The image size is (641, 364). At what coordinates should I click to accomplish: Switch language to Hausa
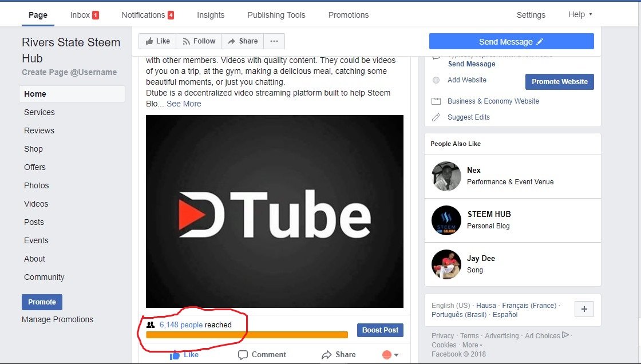click(486, 306)
